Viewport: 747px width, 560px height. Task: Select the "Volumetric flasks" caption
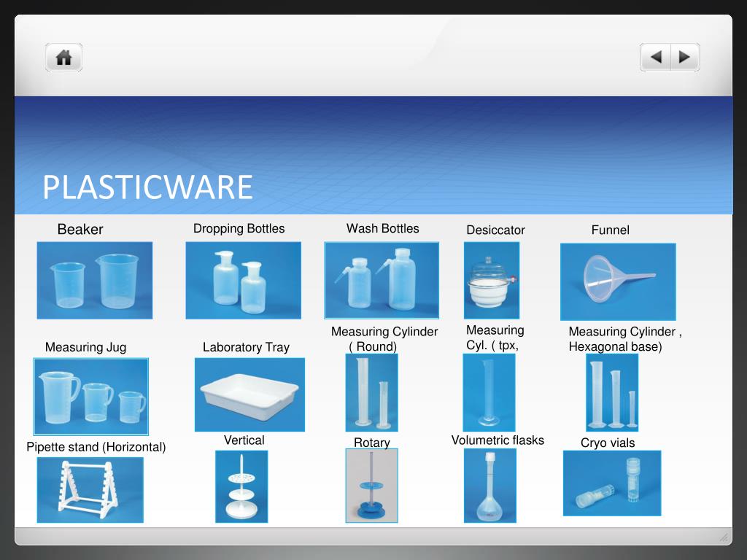pos(498,440)
